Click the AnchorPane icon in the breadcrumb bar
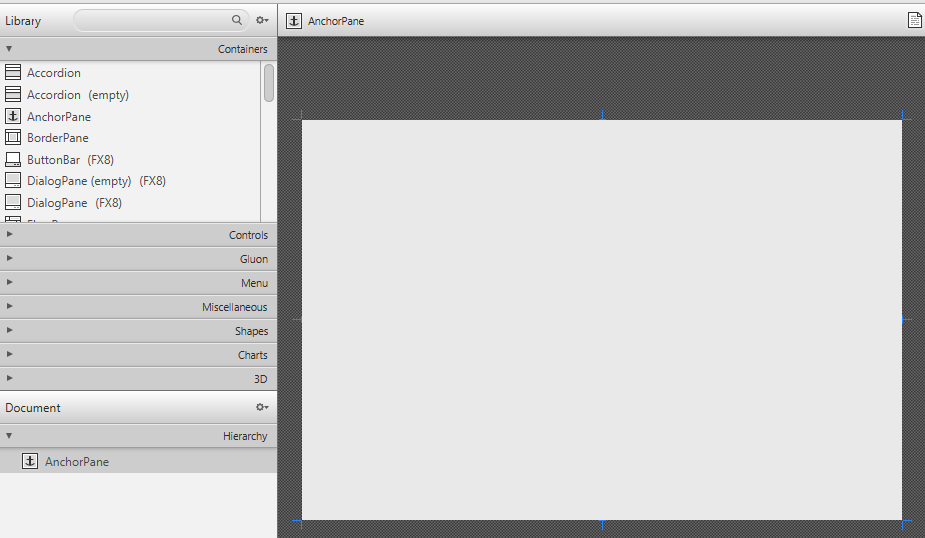The image size is (925, 538). 294,21
